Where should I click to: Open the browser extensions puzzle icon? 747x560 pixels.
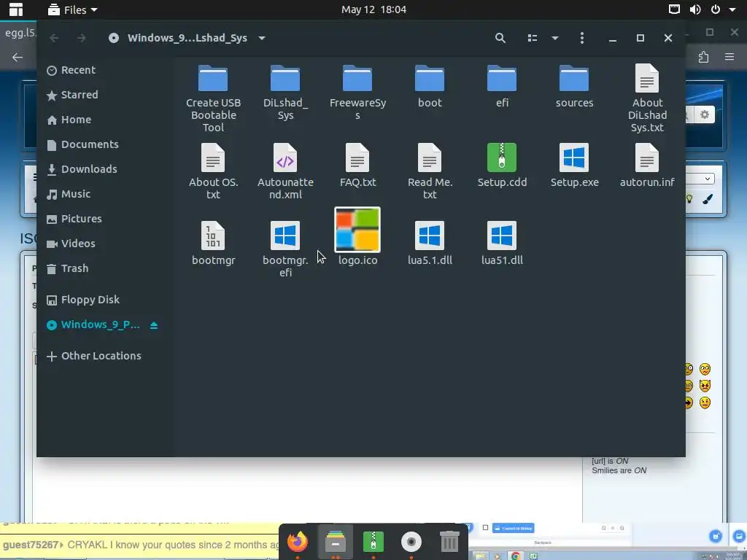coord(704,57)
